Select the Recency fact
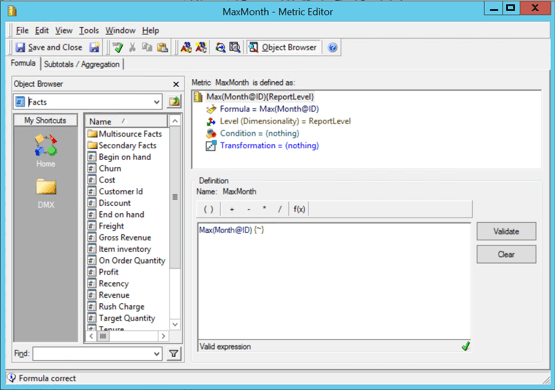This screenshot has width=555, height=390. tap(108, 283)
